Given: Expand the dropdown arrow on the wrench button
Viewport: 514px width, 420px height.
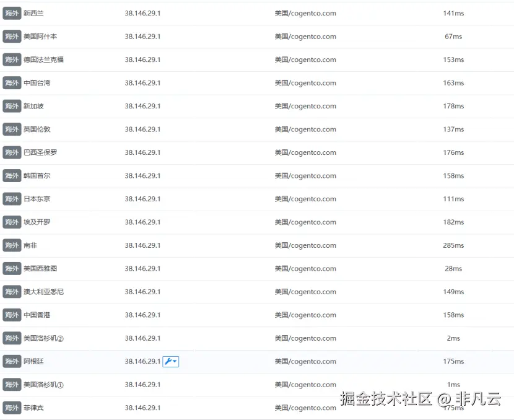Looking at the screenshot, I should coord(174,361).
